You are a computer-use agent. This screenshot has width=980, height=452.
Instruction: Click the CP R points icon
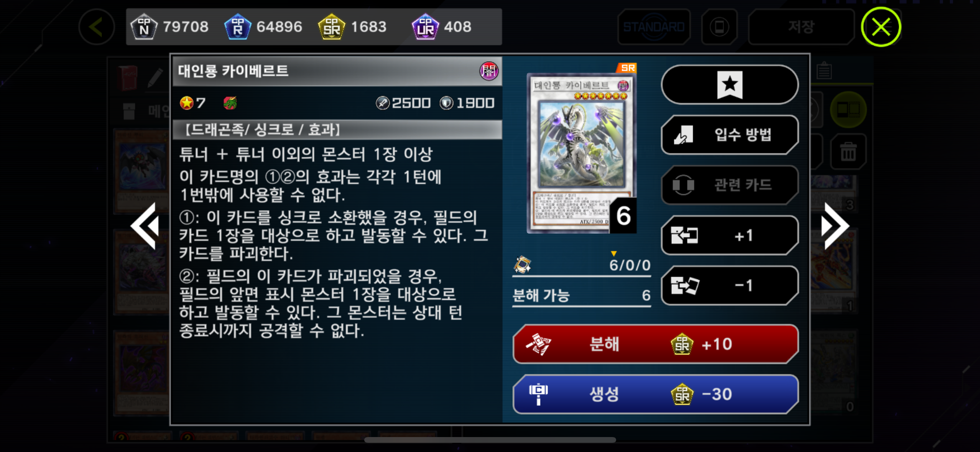pyautogui.click(x=238, y=26)
